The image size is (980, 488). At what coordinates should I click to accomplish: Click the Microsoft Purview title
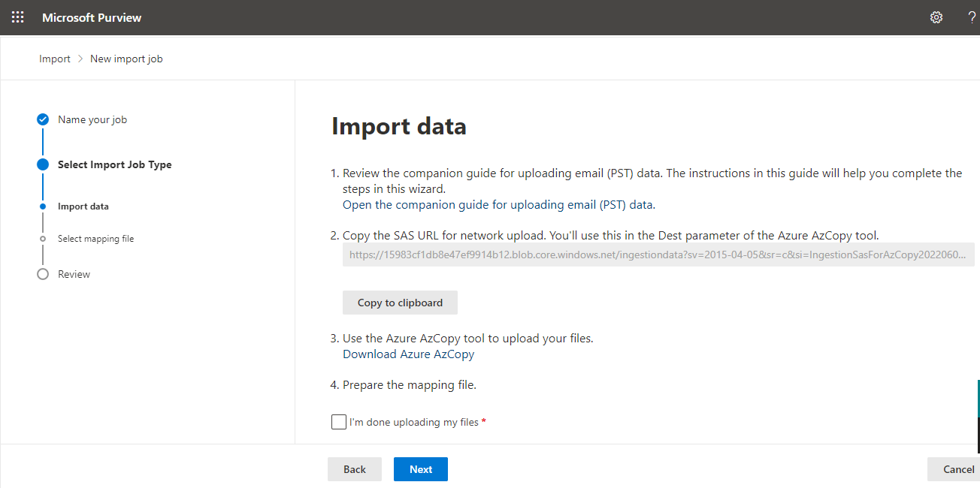click(x=92, y=17)
